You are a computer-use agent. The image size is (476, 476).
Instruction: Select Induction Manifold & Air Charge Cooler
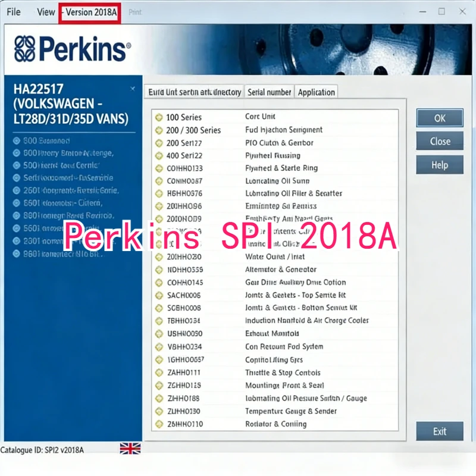pos(307,321)
